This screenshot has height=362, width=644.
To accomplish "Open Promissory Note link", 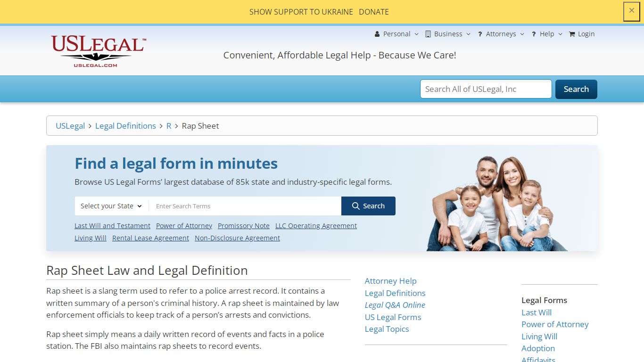I will pos(244,226).
